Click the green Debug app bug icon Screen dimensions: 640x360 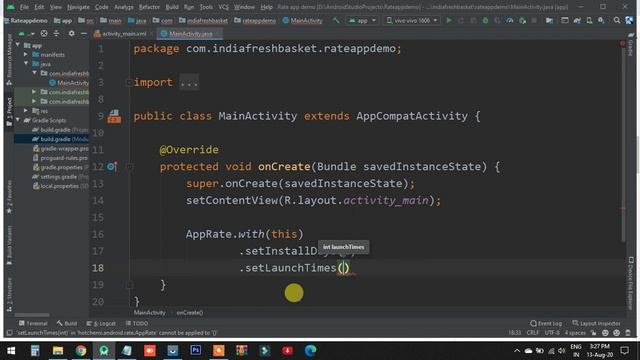pyautogui.click(x=485, y=20)
